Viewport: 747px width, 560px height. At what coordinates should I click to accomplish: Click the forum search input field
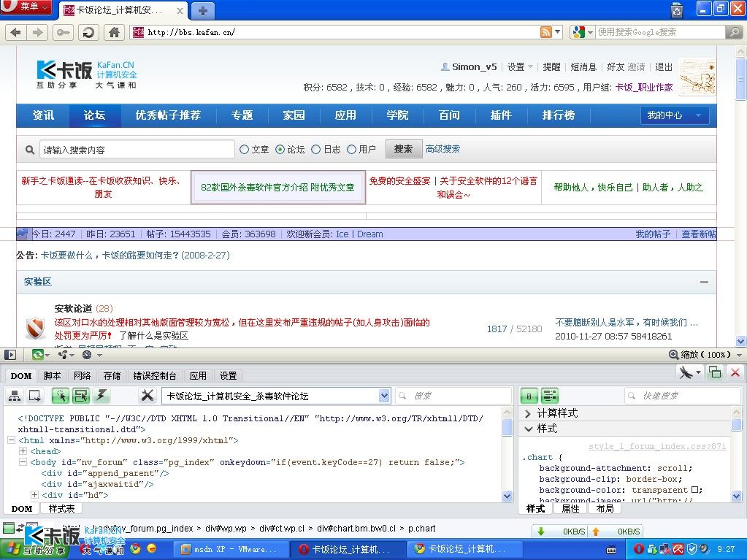point(137,150)
